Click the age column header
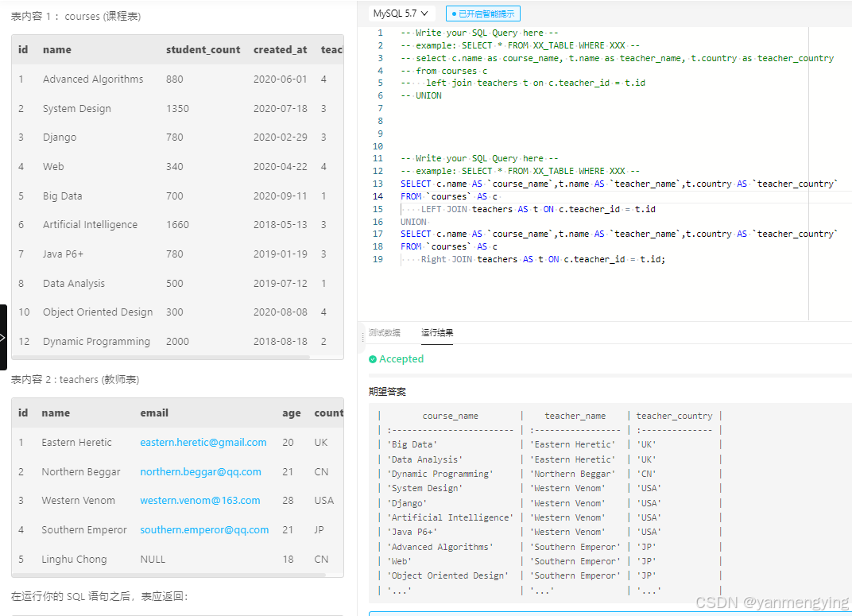This screenshot has height=616, width=852. point(291,413)
